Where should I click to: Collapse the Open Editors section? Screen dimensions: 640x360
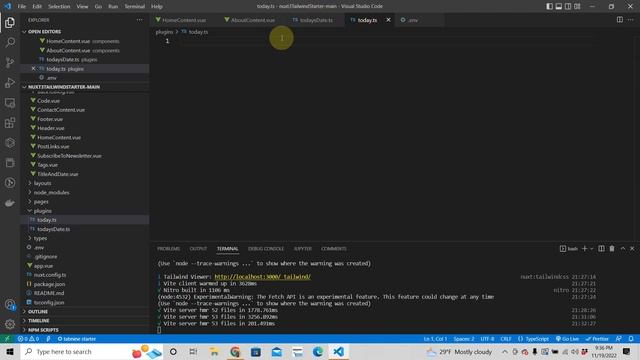click(44, 31)
